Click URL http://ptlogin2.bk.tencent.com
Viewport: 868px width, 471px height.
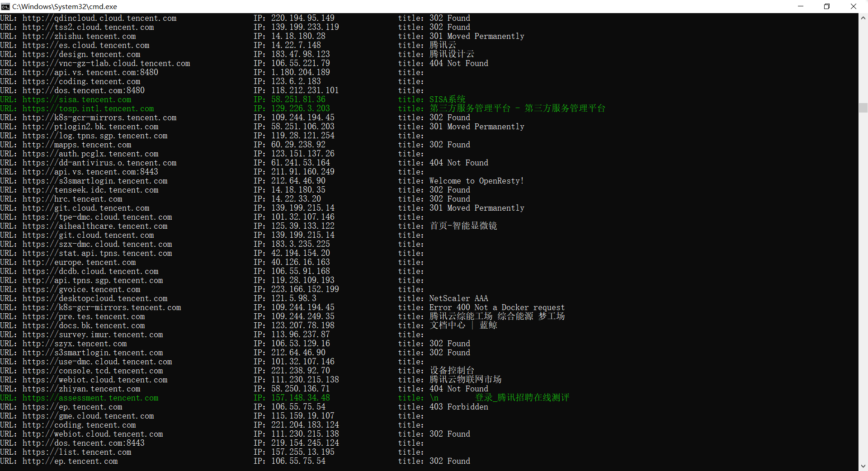click(90, 127)
